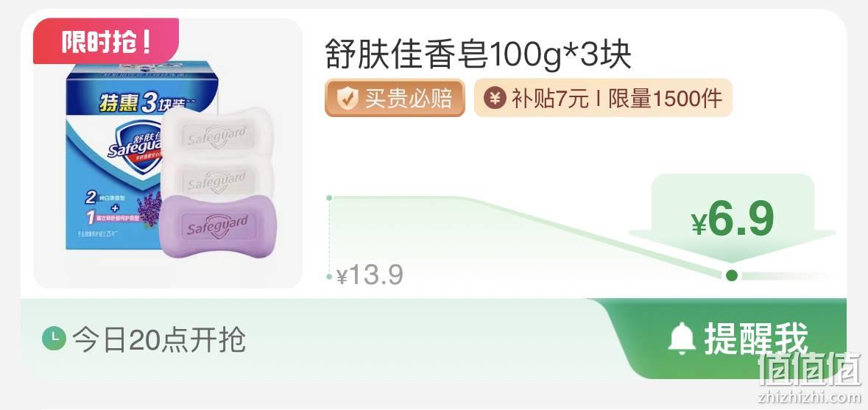
Task: Select the 限时抢 red badge
Action: pyautogui.click(x=106, y=41)
